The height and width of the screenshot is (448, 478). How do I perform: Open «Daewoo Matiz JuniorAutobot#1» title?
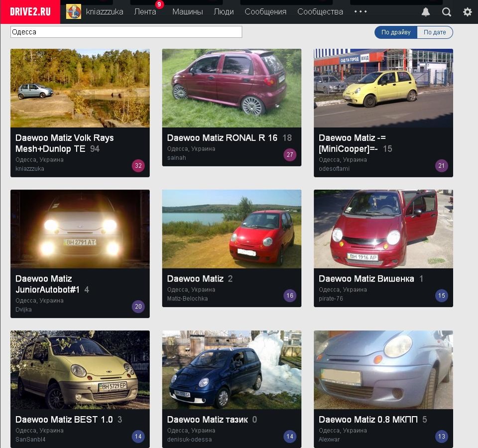(x=47, y=284)
